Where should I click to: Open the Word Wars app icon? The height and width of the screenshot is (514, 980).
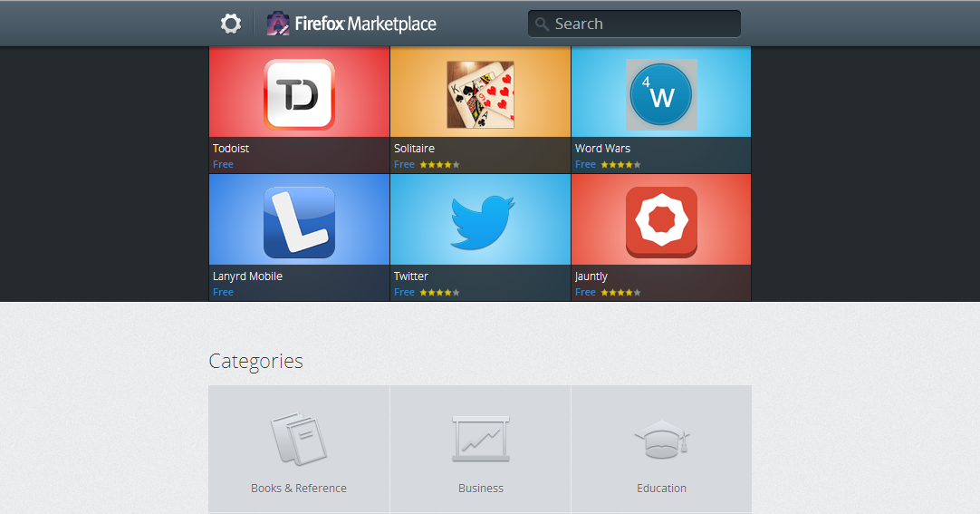[x=661, y=94]
